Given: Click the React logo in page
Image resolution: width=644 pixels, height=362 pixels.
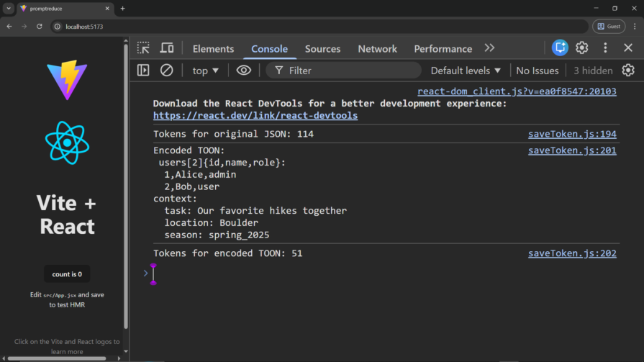Looking at the screenshot, I should click(x=67, y=142).
